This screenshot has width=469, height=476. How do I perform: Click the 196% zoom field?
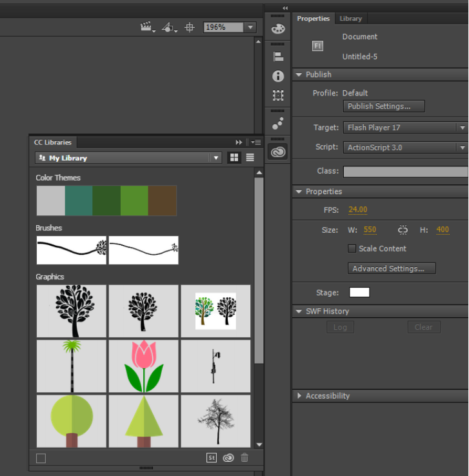click(224, 27)
